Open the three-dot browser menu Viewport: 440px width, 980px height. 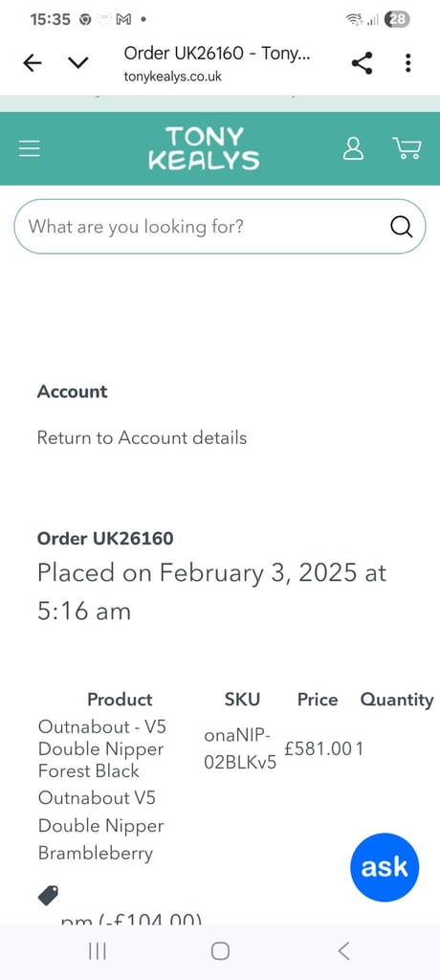pos(407,62)
